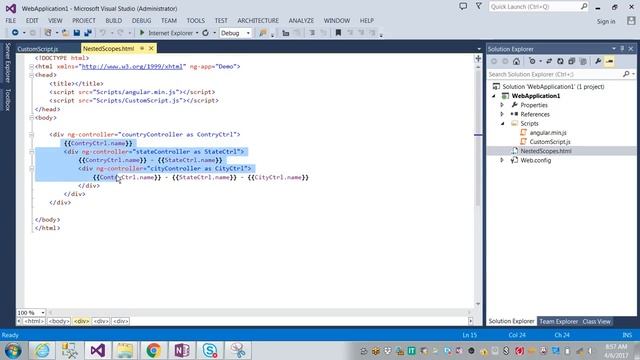Expand the References node
Viewport: 640px width, 360px height.
point(502,114)
